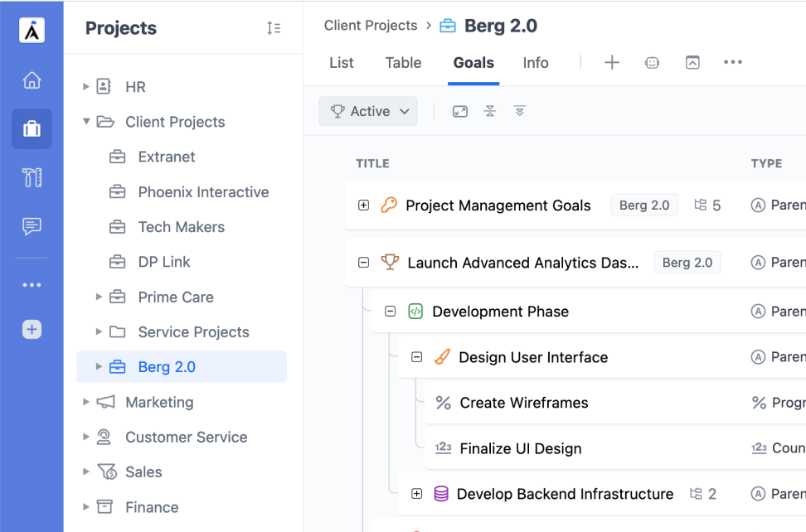The image size is (806, 532).
Task: Open the Active filter dropdown
Action: [368, 111]
